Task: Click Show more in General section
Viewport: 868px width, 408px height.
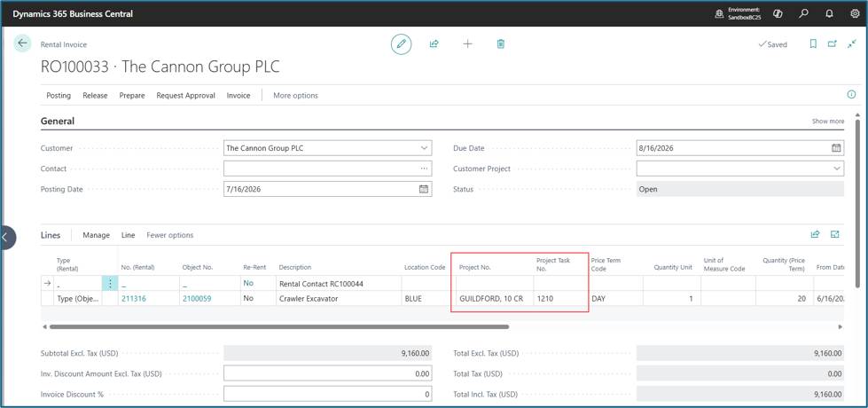Action: pyautogui.click(x=827, y=122)
